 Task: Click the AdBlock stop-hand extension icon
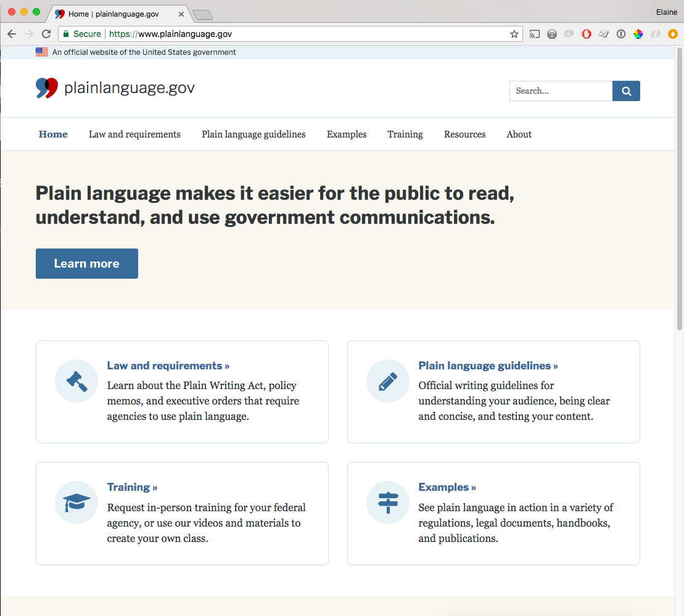[586, 34]
